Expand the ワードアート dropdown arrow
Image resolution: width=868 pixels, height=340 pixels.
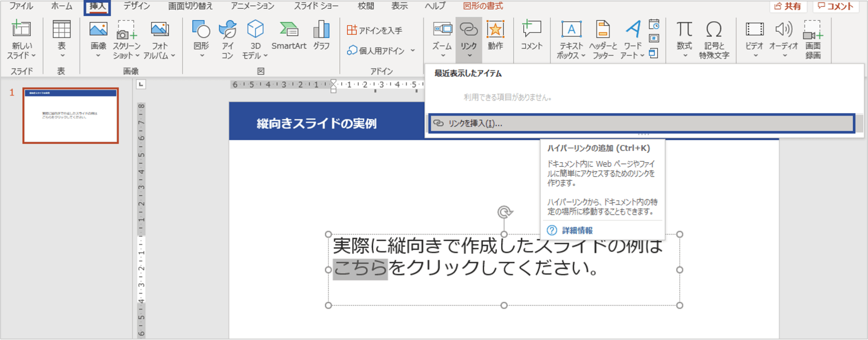point(642,56)
